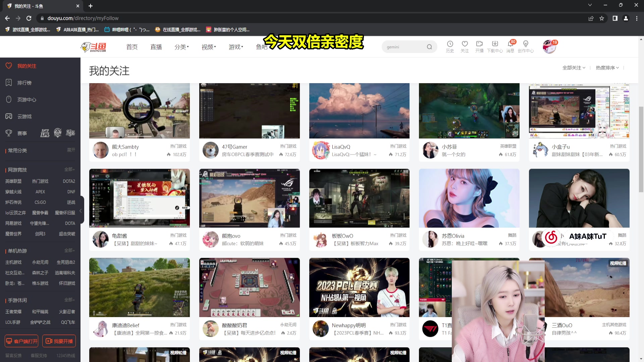Screen dimensions: 644x362
Task: Click the start broadcast camera icon
Action: (x=479, y=44)
